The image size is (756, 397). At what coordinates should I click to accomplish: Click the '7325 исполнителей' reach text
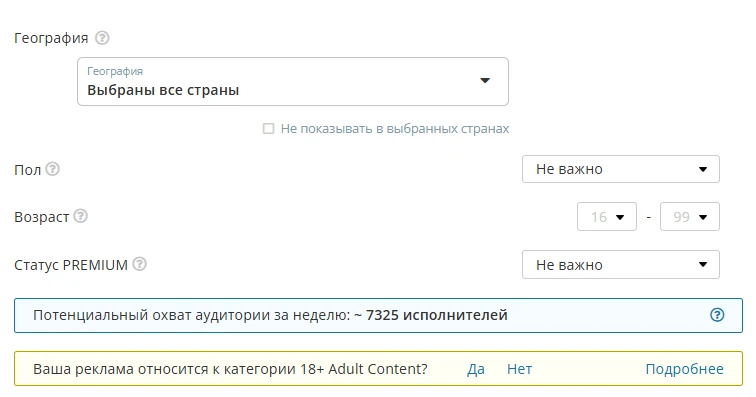pos(436,315)
